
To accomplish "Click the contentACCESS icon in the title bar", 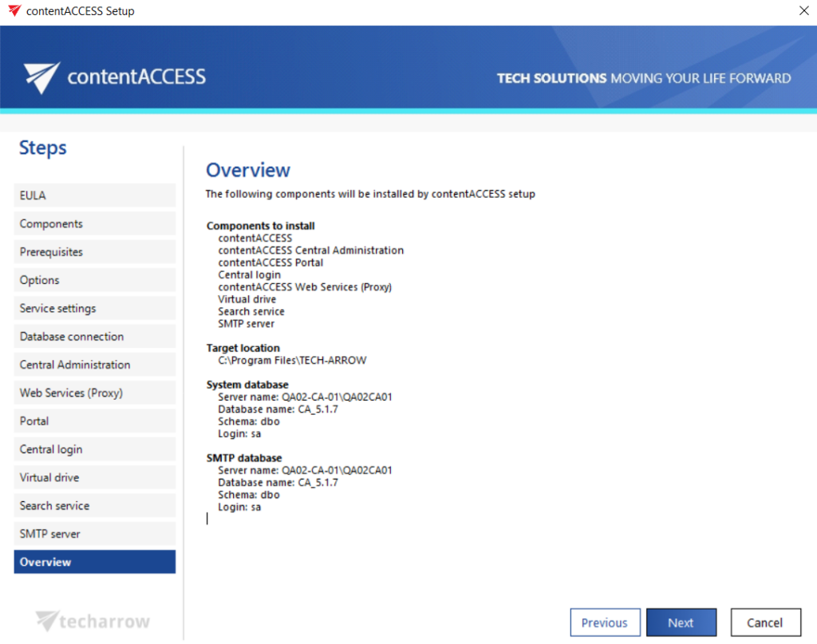I will tap(14, 10).
